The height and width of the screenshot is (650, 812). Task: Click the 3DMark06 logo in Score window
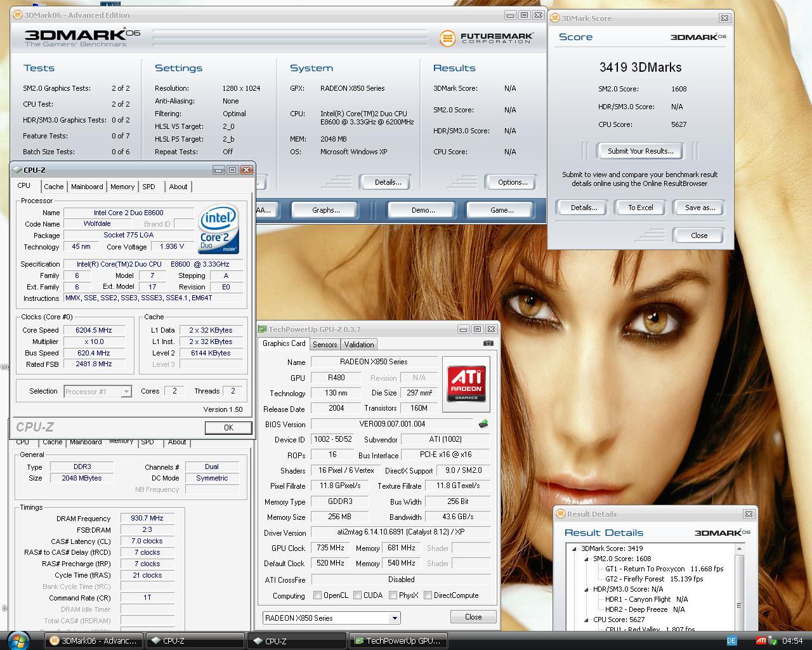click(x=698, y=37)
